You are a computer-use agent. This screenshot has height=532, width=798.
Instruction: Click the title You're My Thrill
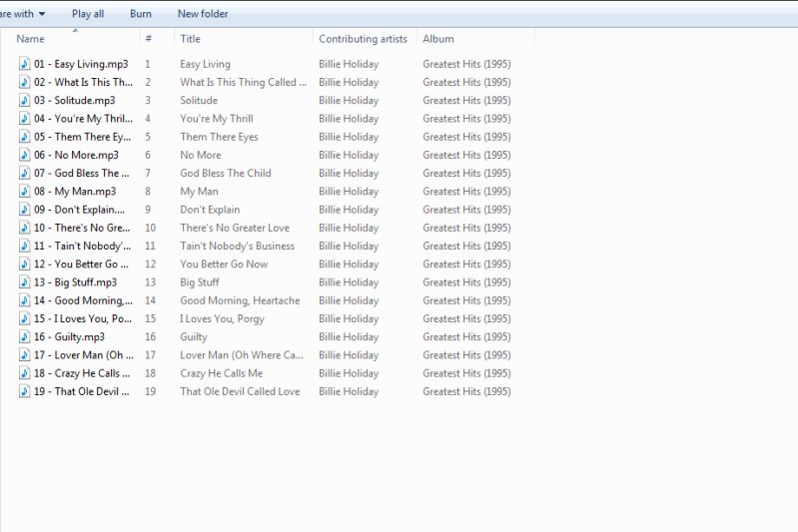point(217,119)
